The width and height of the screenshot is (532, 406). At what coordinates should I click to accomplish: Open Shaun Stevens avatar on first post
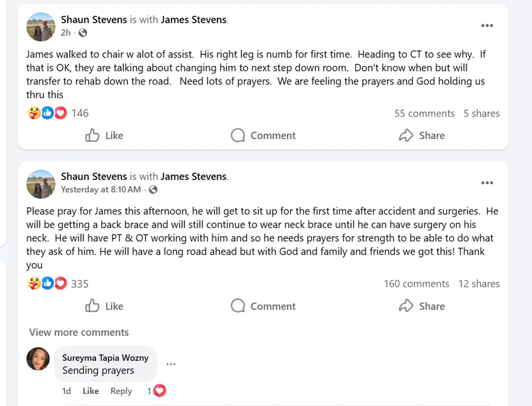(41, 27)
